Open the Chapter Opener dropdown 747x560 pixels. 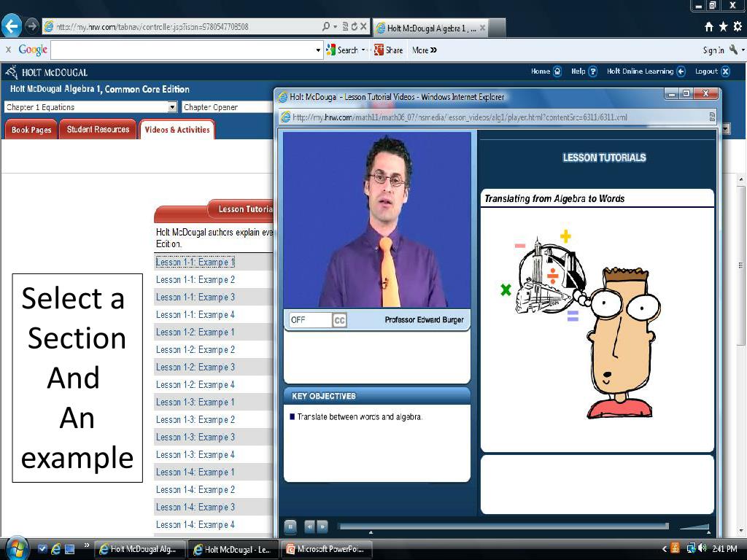click(228, 107)
